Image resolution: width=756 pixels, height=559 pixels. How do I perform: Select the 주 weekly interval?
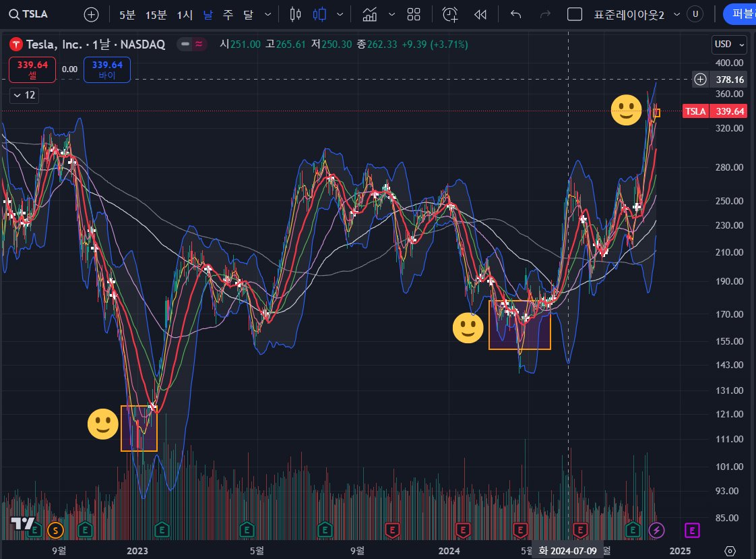coord(228,15)
